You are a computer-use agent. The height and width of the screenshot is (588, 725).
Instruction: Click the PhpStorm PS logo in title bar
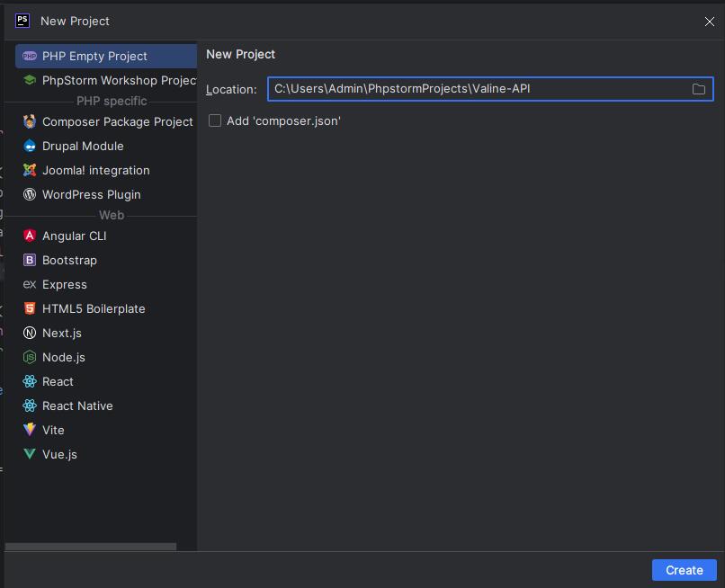coord(22,21)
